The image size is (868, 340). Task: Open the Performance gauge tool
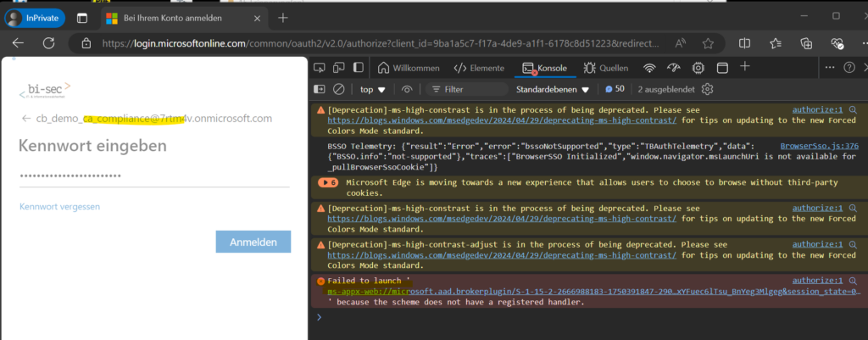(x=674, y=68)
